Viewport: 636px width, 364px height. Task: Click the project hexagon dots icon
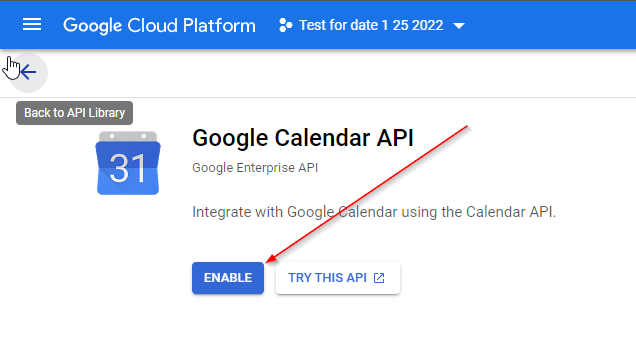286,25
